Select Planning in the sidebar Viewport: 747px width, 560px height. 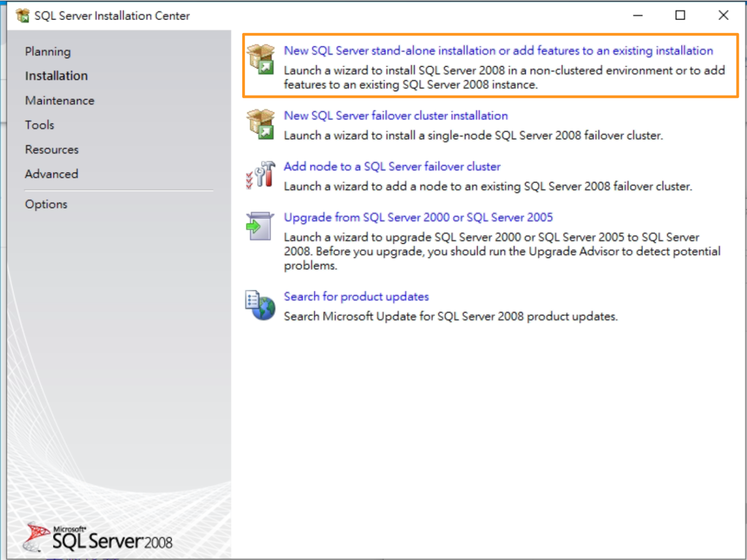[48, 51]
